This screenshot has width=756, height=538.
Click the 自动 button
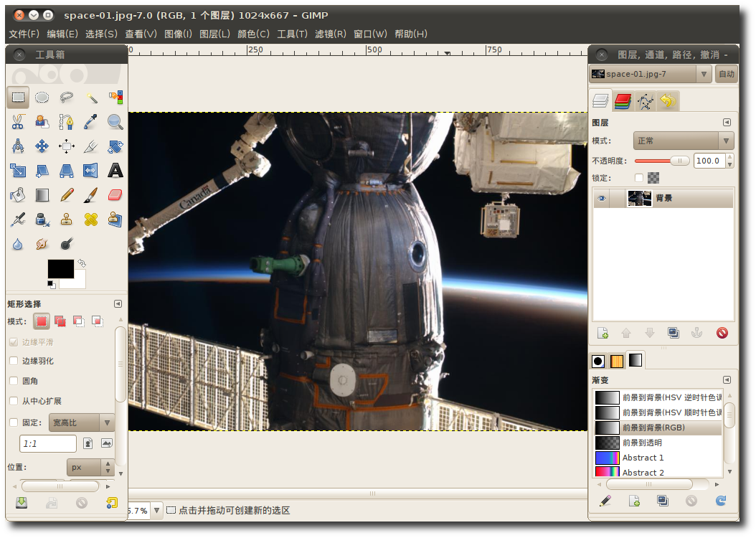726,74
